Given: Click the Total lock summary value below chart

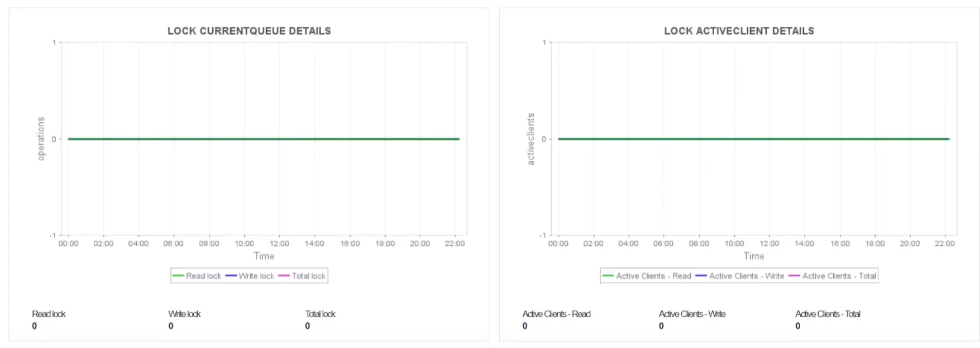Looking at the screenshot, I should [308, 326].
